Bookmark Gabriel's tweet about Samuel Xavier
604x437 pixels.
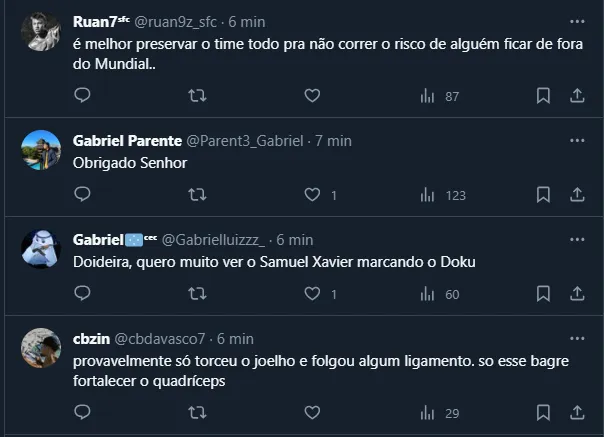tap(543, 294)
